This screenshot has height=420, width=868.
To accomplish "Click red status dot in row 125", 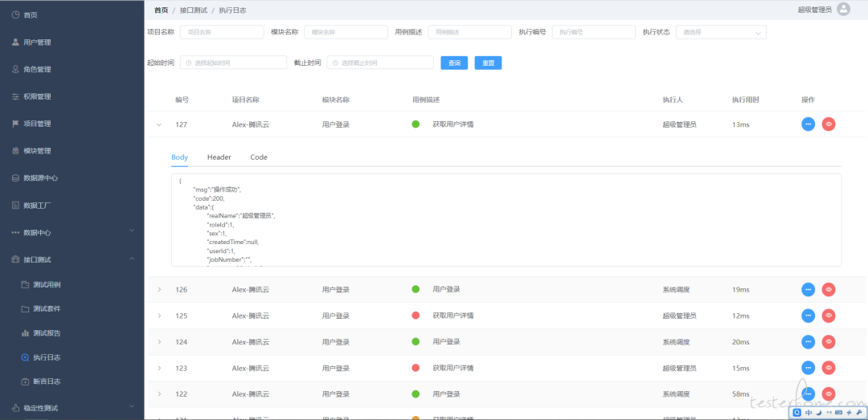I will point(416,316).
